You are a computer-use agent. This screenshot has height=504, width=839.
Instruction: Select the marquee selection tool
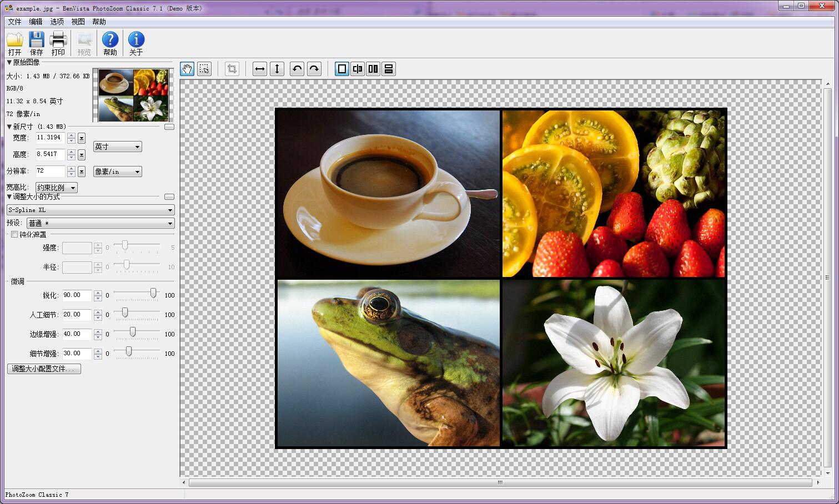click(204, 69)
